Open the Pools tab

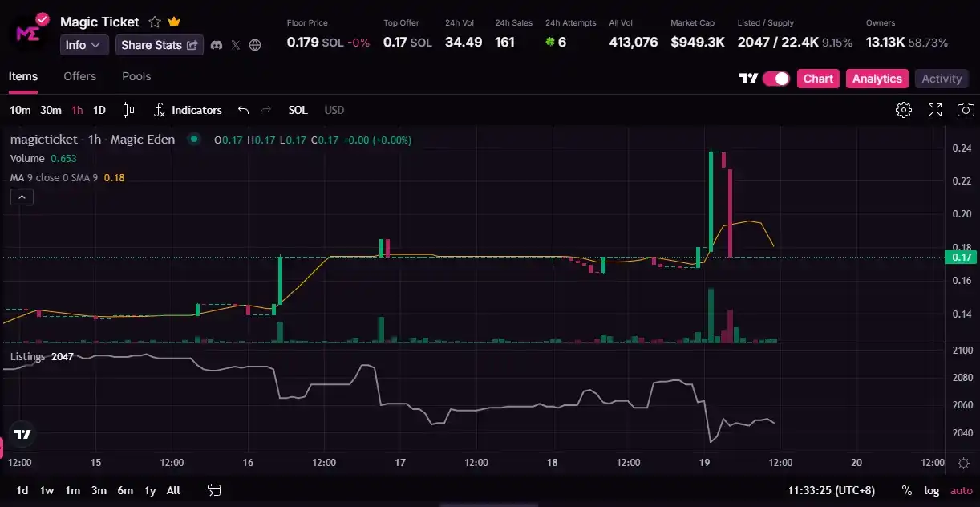point(136,76)
